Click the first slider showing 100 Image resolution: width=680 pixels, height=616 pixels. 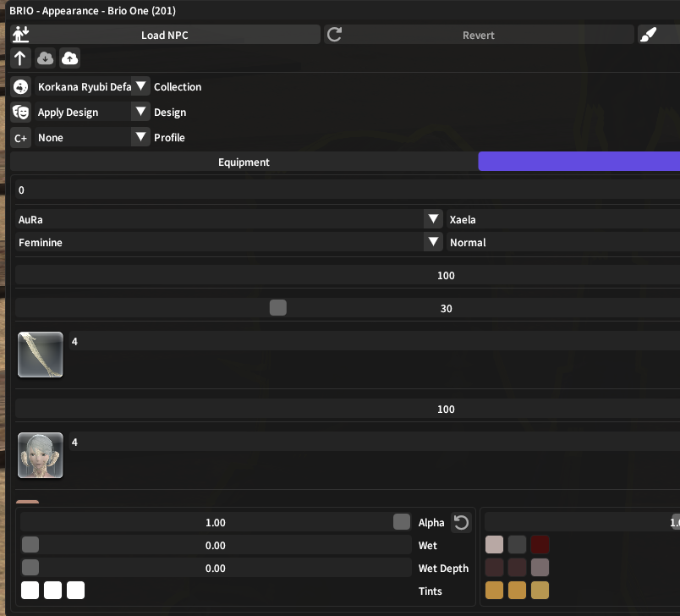tap(348, 276)
